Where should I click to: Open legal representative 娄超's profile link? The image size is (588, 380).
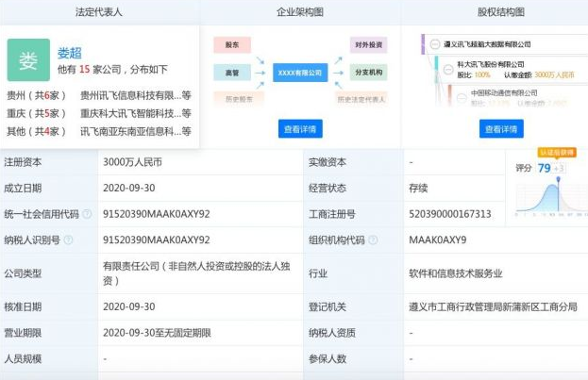(70, 53)
